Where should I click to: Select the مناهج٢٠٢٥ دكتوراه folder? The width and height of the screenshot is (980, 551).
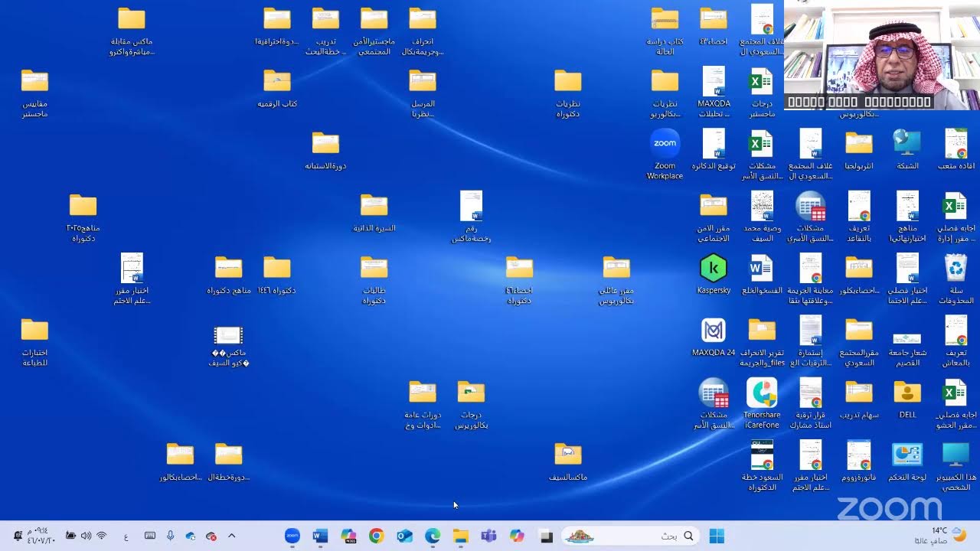coord(83,217)
